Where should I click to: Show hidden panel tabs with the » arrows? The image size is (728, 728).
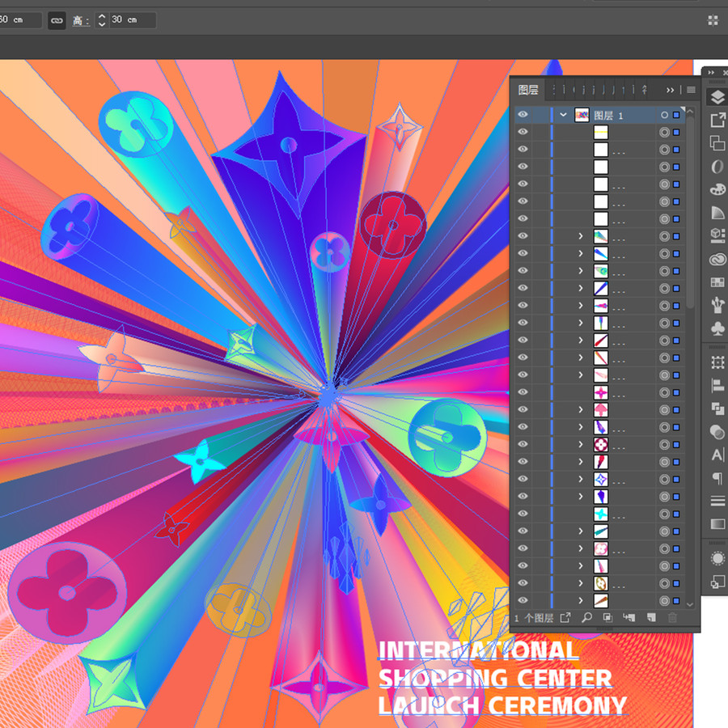pos(670,90)
